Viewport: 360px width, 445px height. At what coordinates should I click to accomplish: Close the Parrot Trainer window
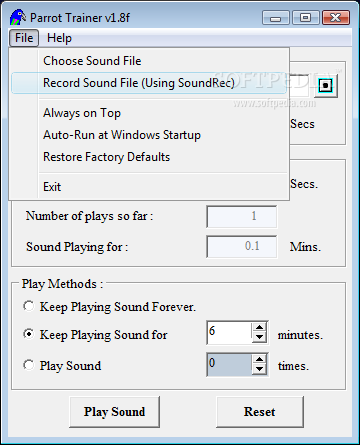336,18
